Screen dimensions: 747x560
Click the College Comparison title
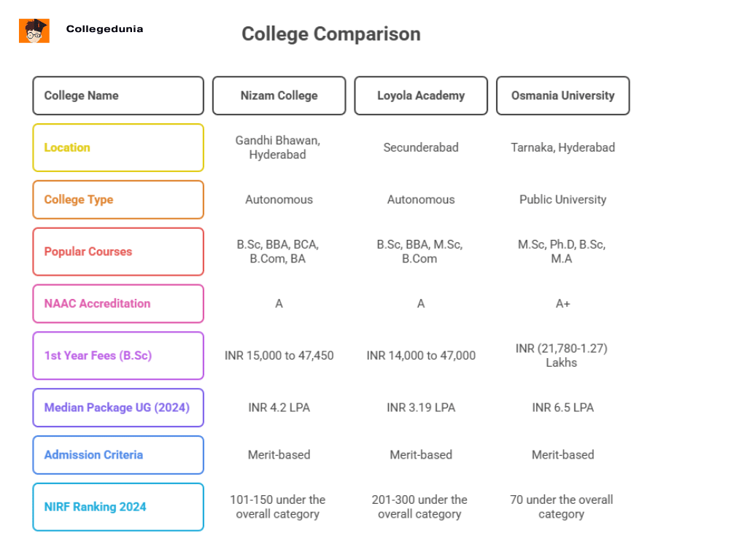click(x=331, y=34)
